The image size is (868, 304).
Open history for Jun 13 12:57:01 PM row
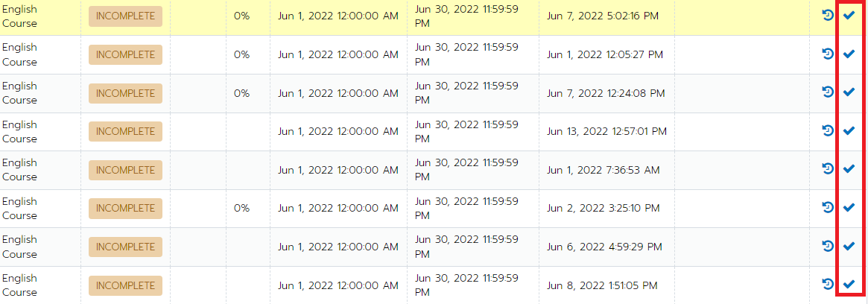tap(829, 130)
